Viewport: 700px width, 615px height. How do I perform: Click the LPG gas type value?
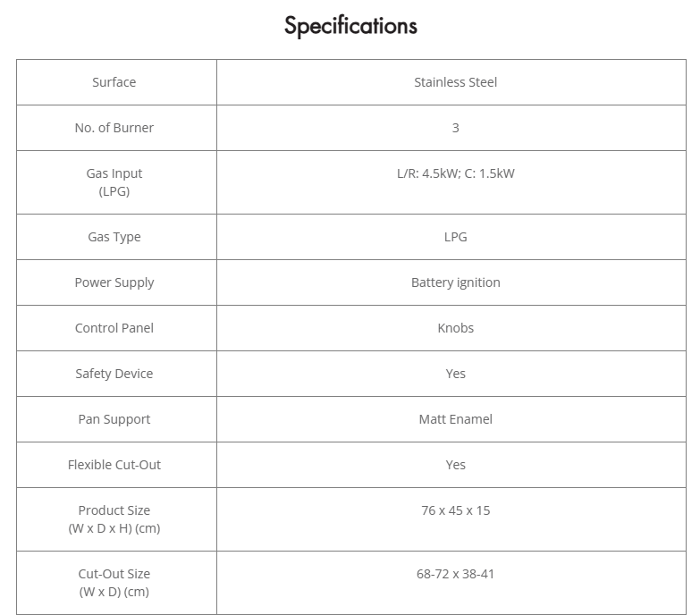(x=455, y=237)
